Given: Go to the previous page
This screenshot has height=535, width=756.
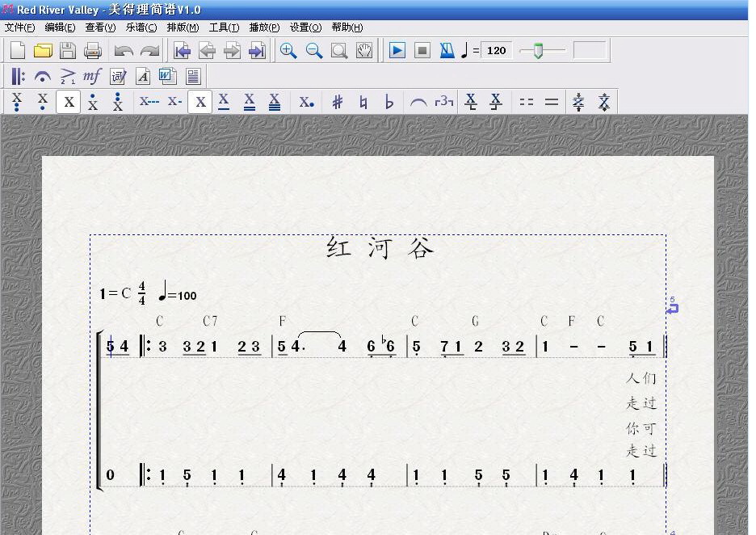Looking at the screenshot, I should tap(208, 50).
